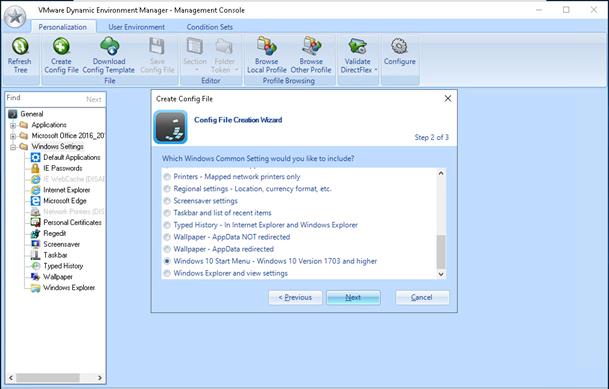Click the tree scroll-right arrow
609x389 pixels.
100,378
